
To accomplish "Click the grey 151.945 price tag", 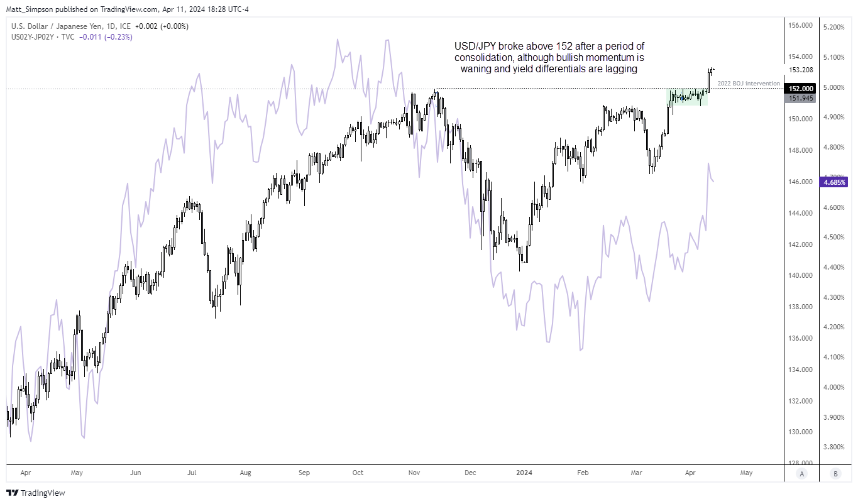I will pyautogui.click(x=800, y=98).
